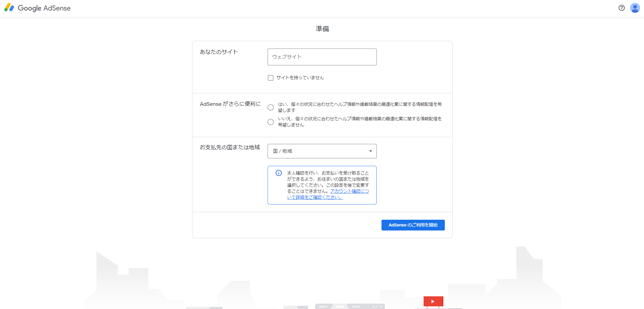Open the help question mark icon
644x309 pixels.
pos(622,8)
